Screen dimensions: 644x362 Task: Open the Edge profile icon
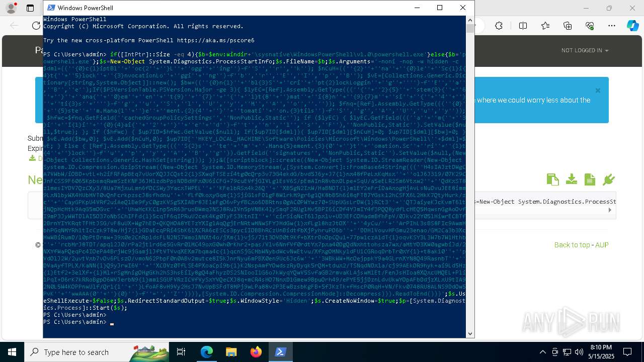pyautogui.click(x=11, y=8)
